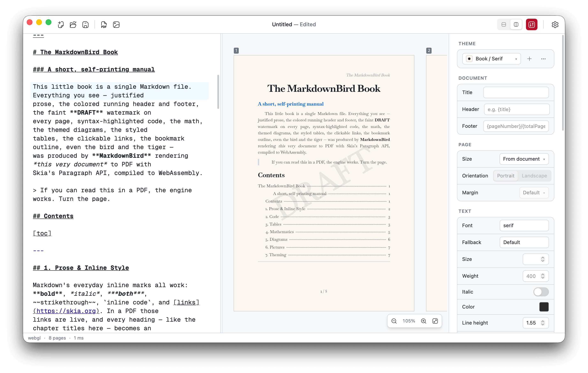Screen dimensions: 588x373
Task: Jump to page 2 badge
Action: point(429,51)
